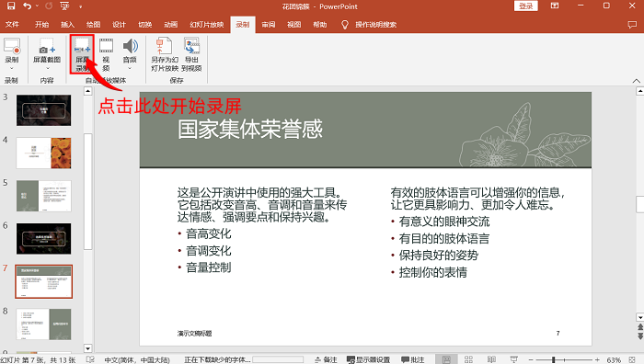Click main editor scroll up arrow
This screenshot has height=364, width=644.
pyautogui.click(x=640, y=91)
